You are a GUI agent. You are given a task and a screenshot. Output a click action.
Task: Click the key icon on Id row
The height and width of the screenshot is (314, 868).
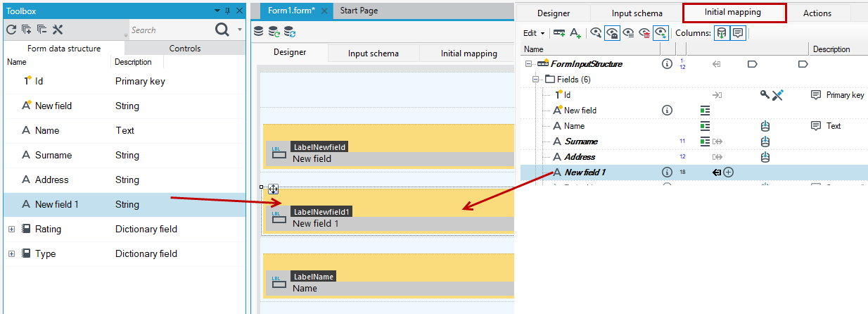765,95
